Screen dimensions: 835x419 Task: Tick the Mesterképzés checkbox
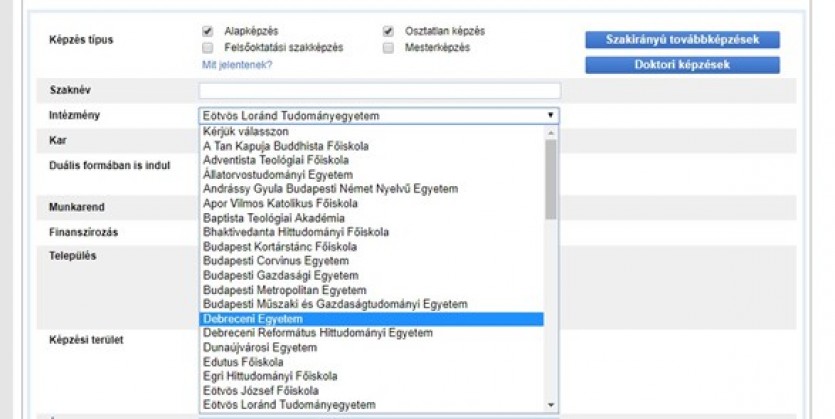click(388, 48)
